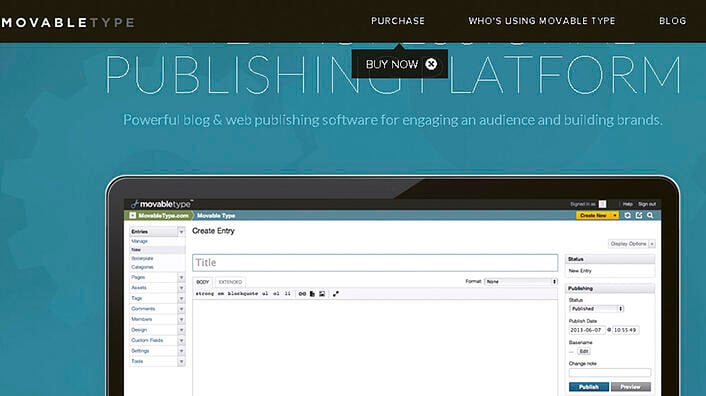The image size is (706, 396).
Task: Expand the Comments section arrow in the sidebar
Action: coord(181,309)
